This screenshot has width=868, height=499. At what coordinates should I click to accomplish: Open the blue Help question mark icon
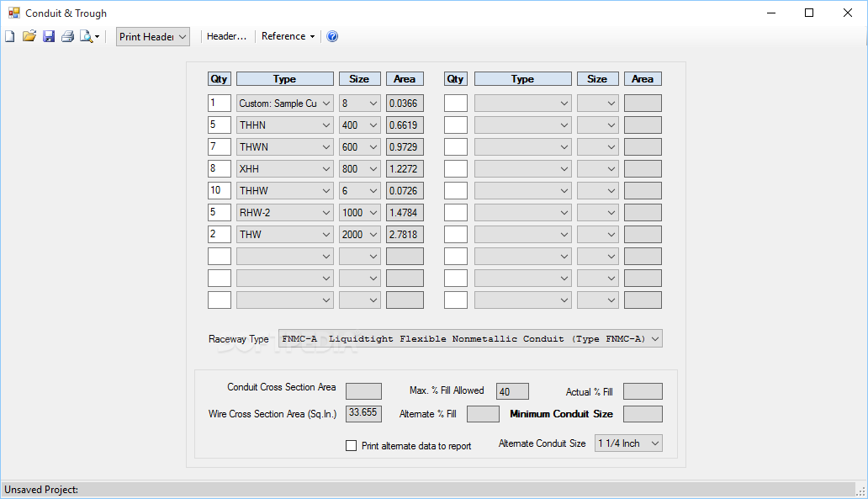(x=332, y=36)
